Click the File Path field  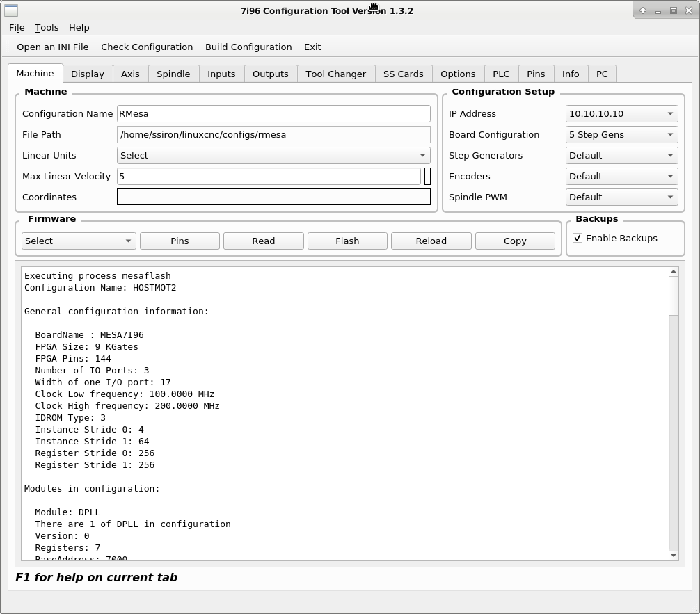point(273,134)
